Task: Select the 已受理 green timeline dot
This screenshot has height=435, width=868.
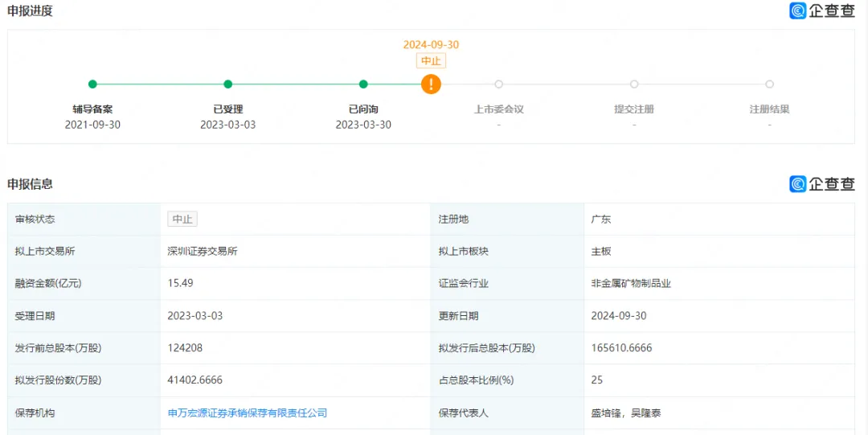Action: tap(228, 84)
